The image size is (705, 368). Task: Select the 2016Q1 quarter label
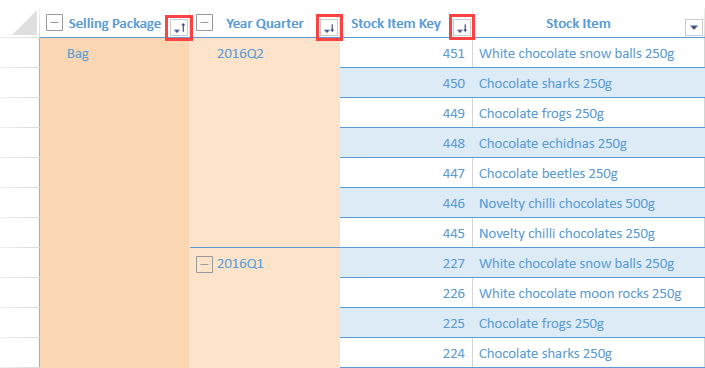point(240,264)
